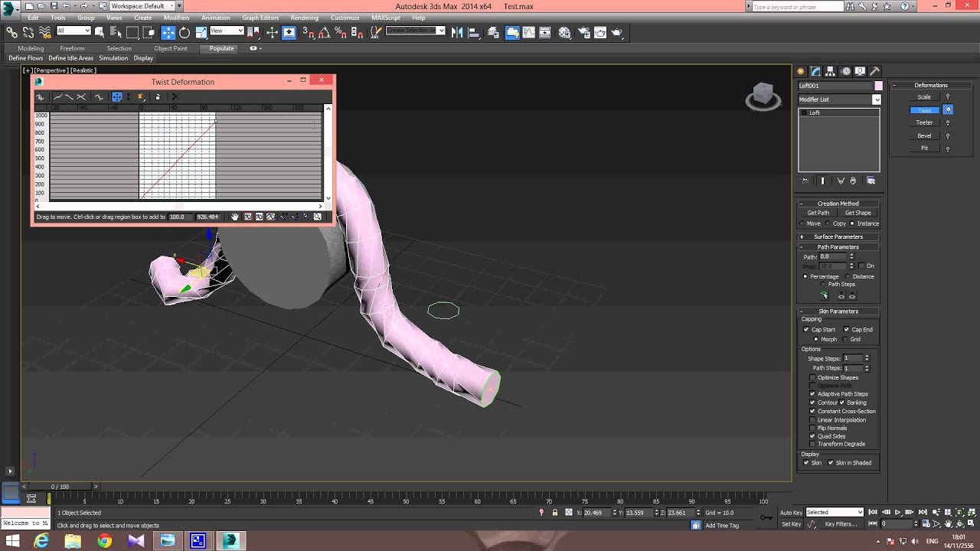Select the Copy radio button

tap(828, 223)
